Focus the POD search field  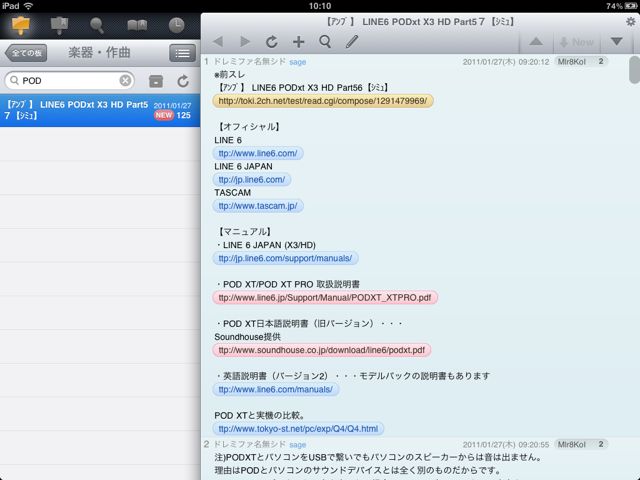(x=70, y=81)
